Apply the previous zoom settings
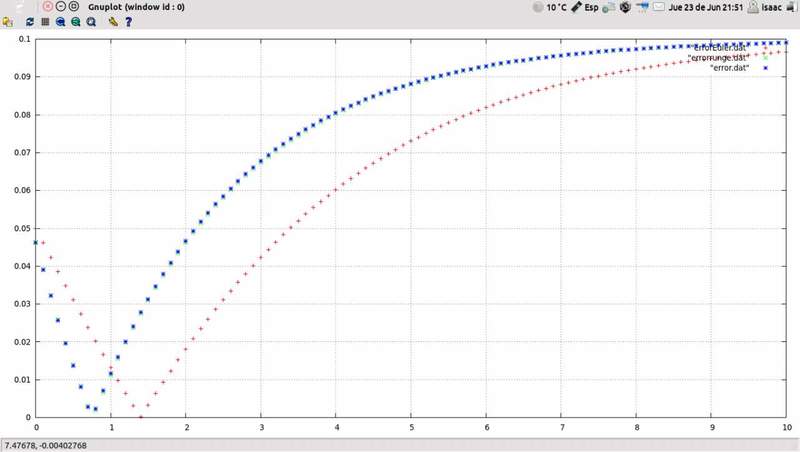 pyautogui.click(x=60, y=22)
